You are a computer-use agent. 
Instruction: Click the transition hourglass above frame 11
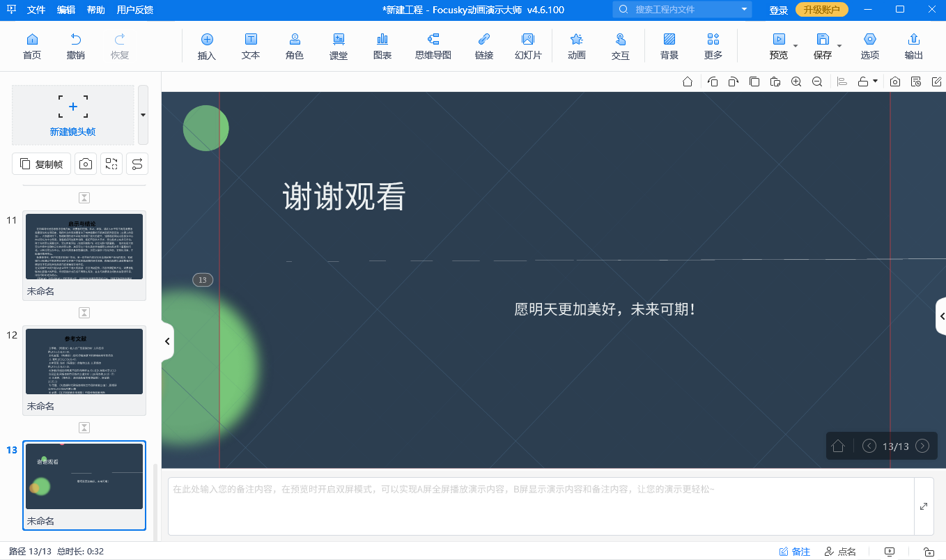pos(84,198)
